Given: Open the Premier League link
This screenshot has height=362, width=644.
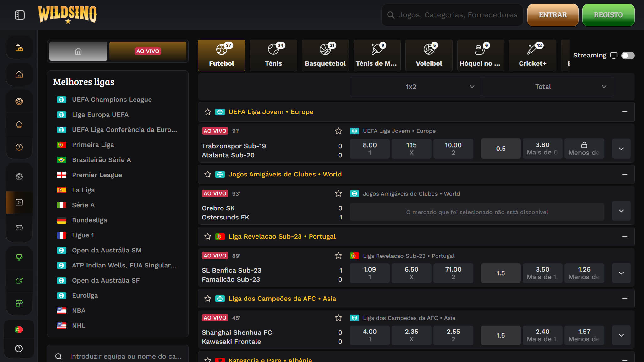Looking at the screenshot, I should click(97, 175).
